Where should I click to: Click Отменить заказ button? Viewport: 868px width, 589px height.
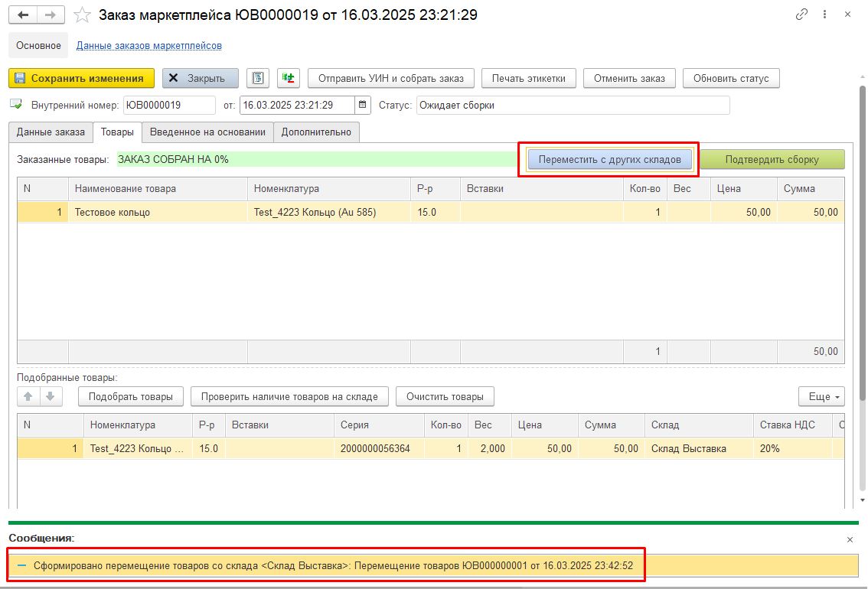tap(629, 79)
